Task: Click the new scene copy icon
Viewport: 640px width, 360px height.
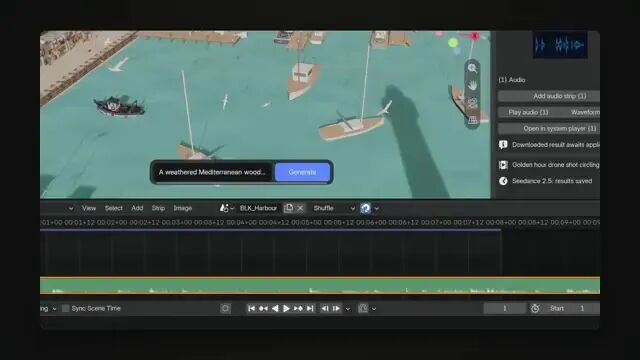Action: click(289, 208)
